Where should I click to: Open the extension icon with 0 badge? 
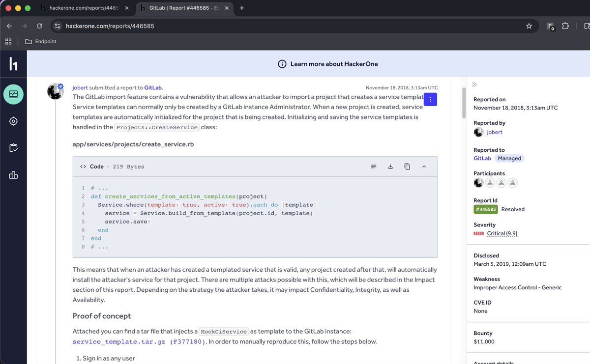tap(550, 26)
